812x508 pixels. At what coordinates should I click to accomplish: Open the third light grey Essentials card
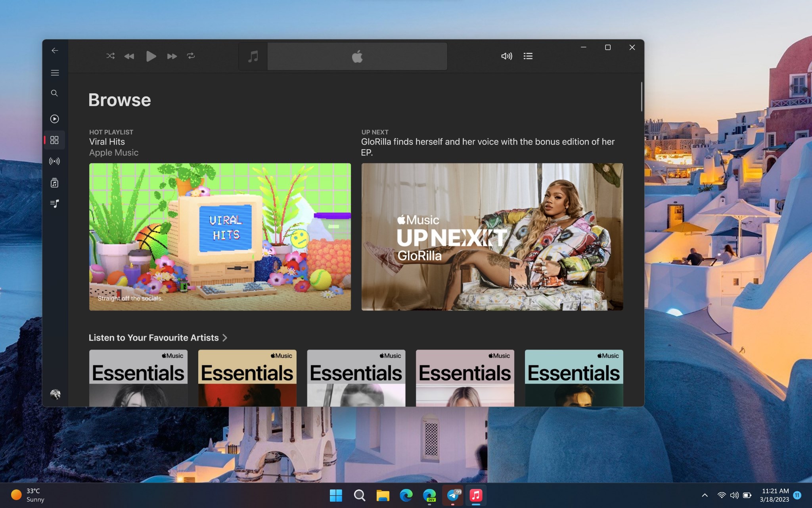pos(356,378)
